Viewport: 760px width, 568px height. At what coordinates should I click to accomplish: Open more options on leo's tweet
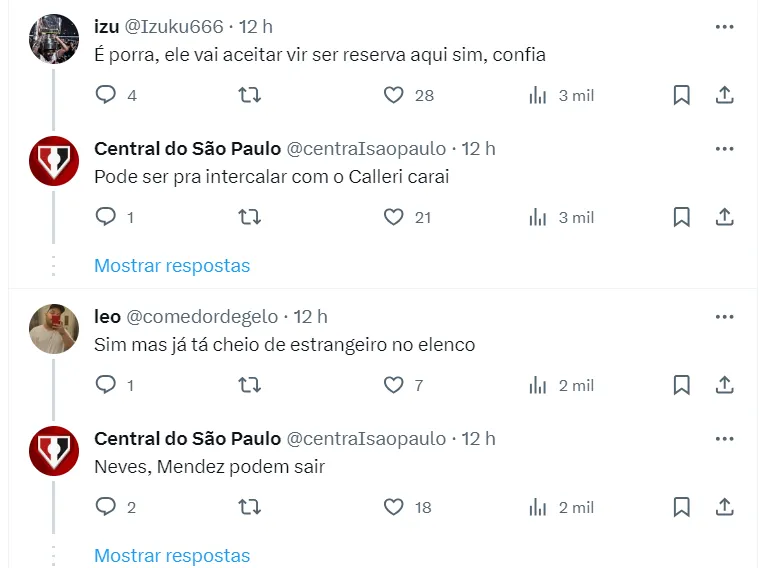tap(725, 317)
